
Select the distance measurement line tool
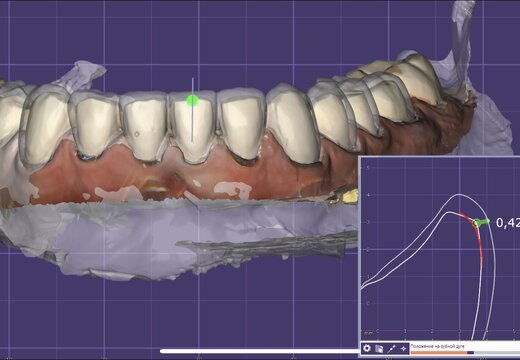(391, 349)
